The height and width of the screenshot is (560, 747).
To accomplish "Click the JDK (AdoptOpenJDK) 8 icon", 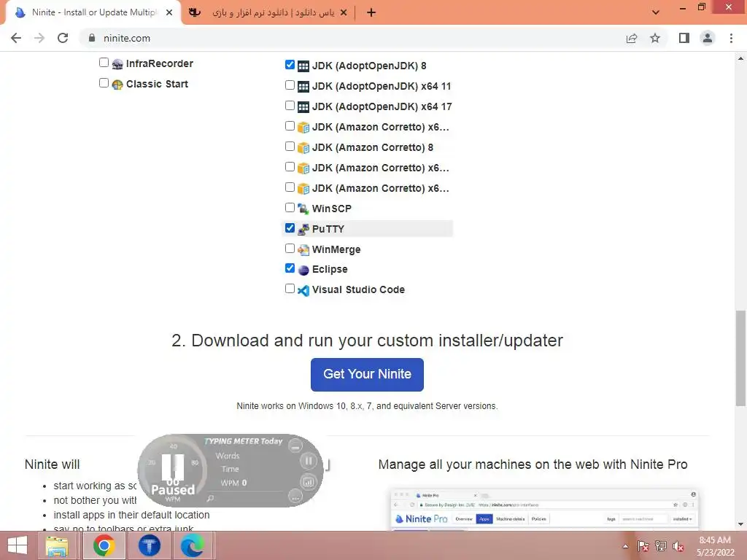I will [x=303, y=66].
